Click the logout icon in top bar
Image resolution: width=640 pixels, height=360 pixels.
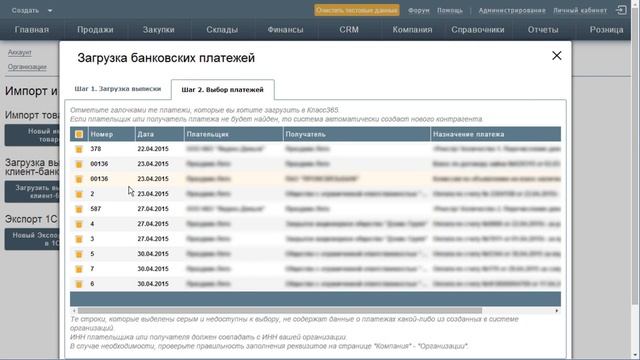[x=621, y=10]
